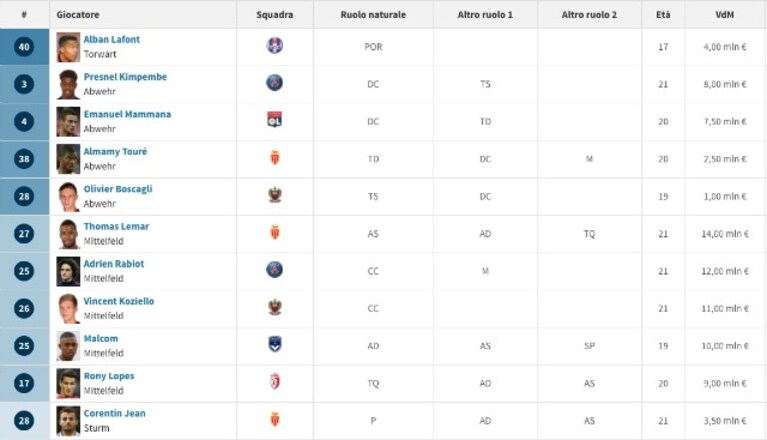
Task: Open Adrien Rabiot player link
Action: click(x=114, y=264)
